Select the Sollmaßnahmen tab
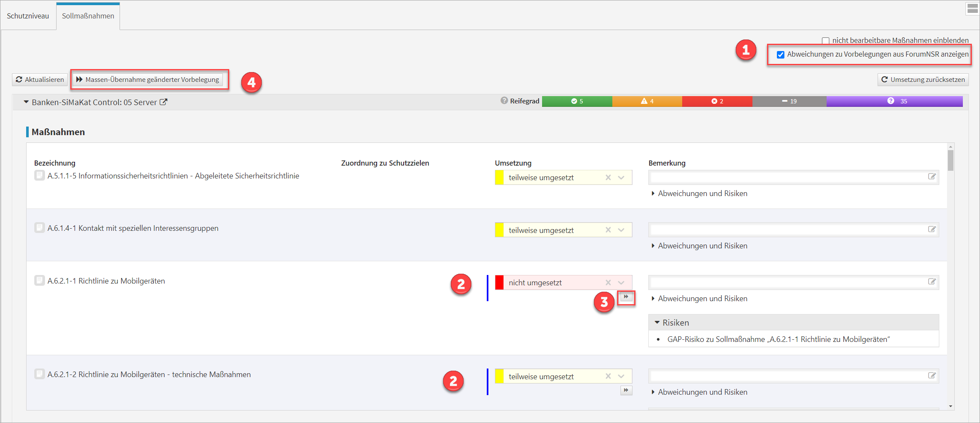 click(88, 16)
